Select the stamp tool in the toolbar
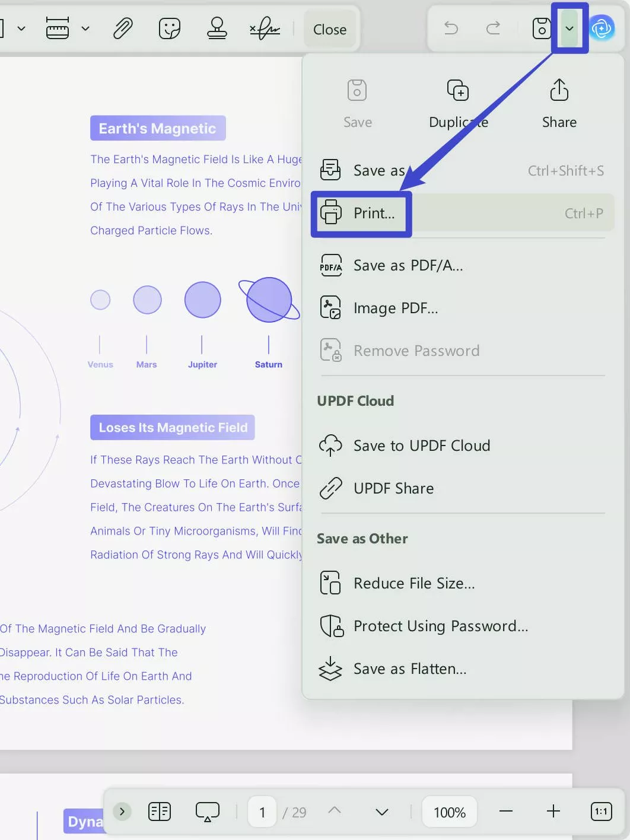Viewport: 630px width, 840px height. tap(217, 28)
